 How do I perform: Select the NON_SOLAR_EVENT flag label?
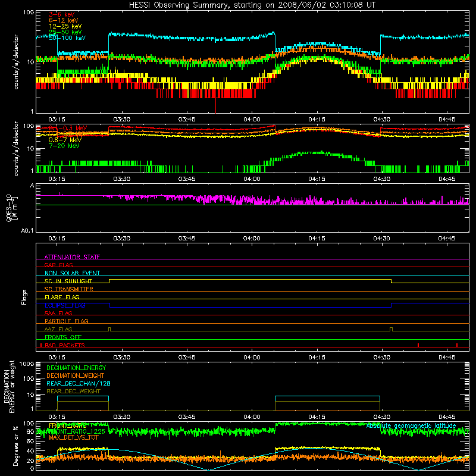(x=72, y=273)
